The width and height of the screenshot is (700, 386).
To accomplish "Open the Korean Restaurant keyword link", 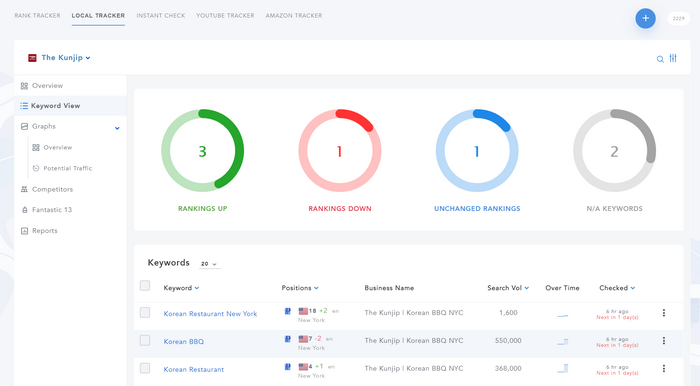I will [194, 369].
